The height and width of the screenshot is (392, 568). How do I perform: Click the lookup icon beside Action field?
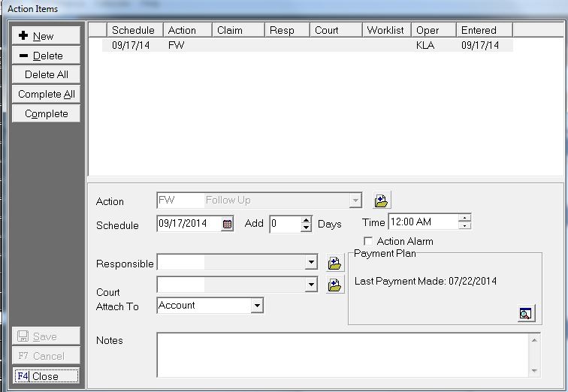point(382,201)
